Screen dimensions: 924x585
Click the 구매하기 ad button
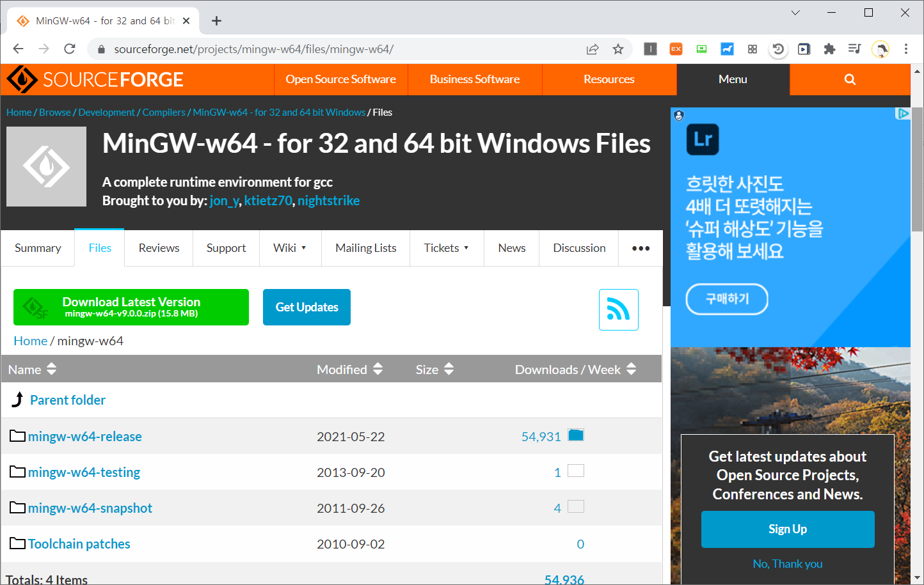click(727, 299)
